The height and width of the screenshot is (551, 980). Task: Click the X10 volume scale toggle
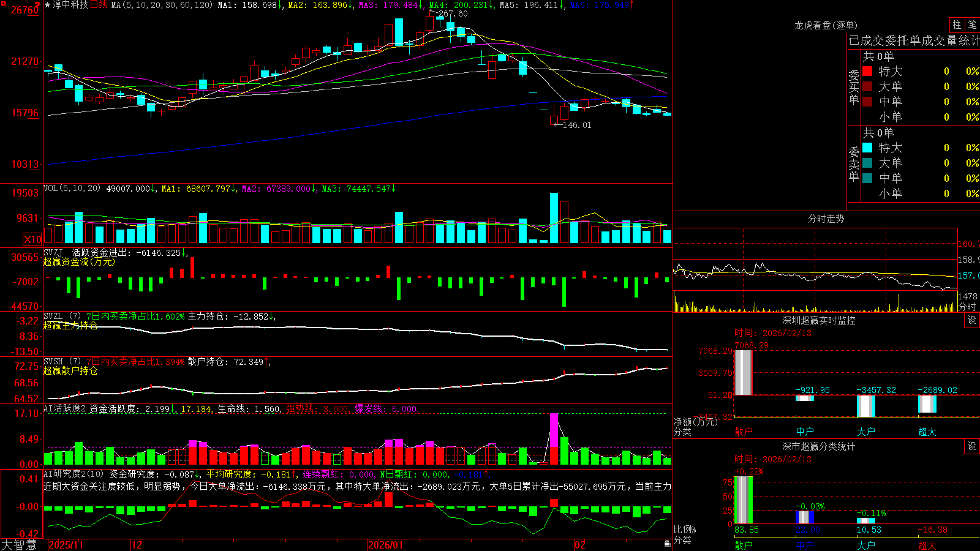coord(32,239)
